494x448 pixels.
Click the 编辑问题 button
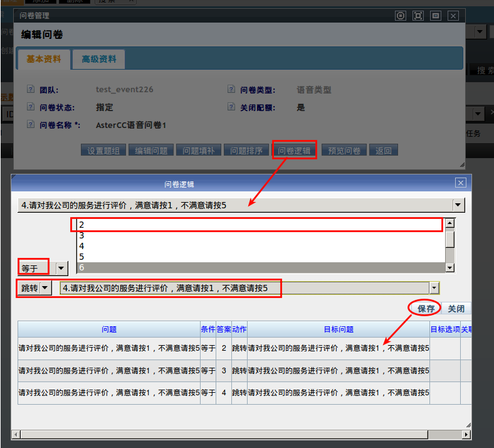click(x=151, y=151)
